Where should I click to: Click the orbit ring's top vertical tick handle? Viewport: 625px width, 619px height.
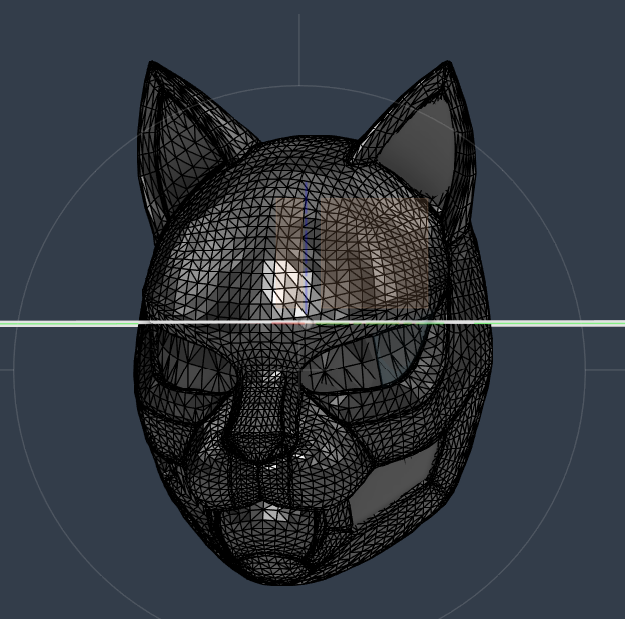click(299, 50)
